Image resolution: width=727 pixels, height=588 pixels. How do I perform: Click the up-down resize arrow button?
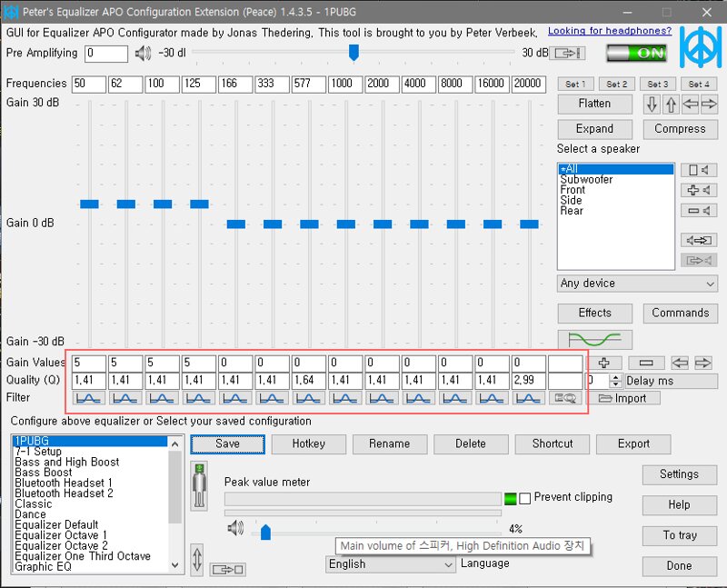[197, 559]
